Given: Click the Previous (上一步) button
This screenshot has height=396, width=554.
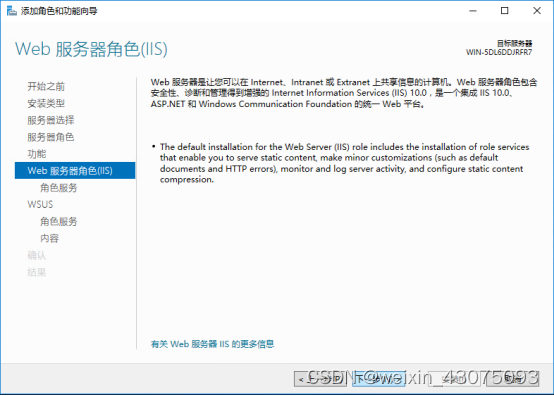Looking at the screenshot, I should coord(320,379).
